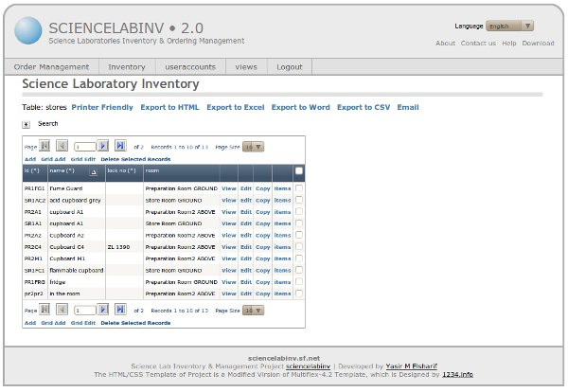Image resolution: width=568 pixels, height=392 pixels.
Task: Expand the Search panel toggle icon
Action: (x=27, y=124)
